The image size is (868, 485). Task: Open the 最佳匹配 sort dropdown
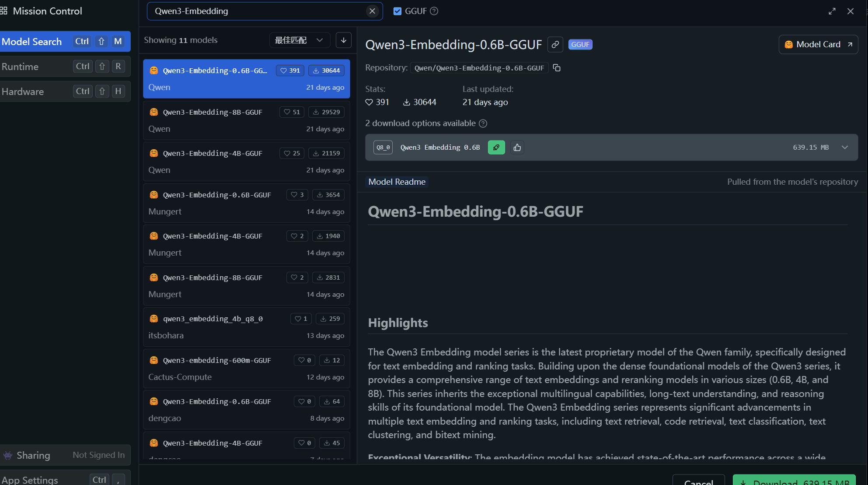[x=300, y=40]
